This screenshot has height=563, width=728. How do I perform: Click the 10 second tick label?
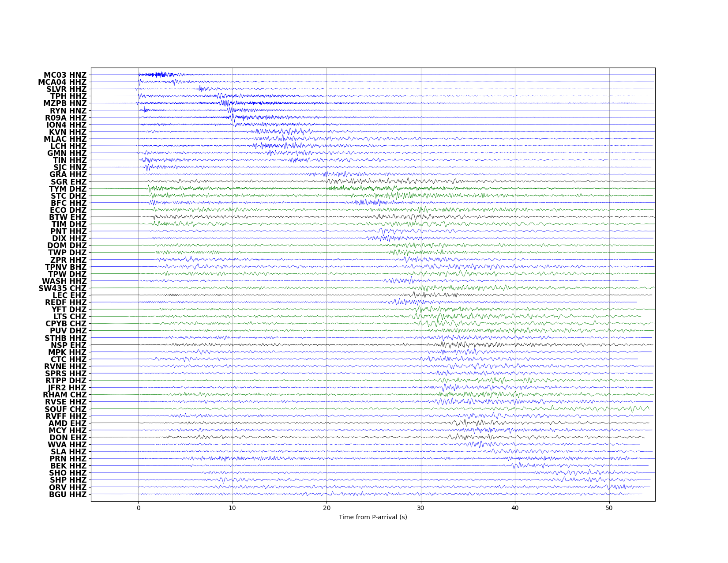pyautogui.click(x=233, y=508)
